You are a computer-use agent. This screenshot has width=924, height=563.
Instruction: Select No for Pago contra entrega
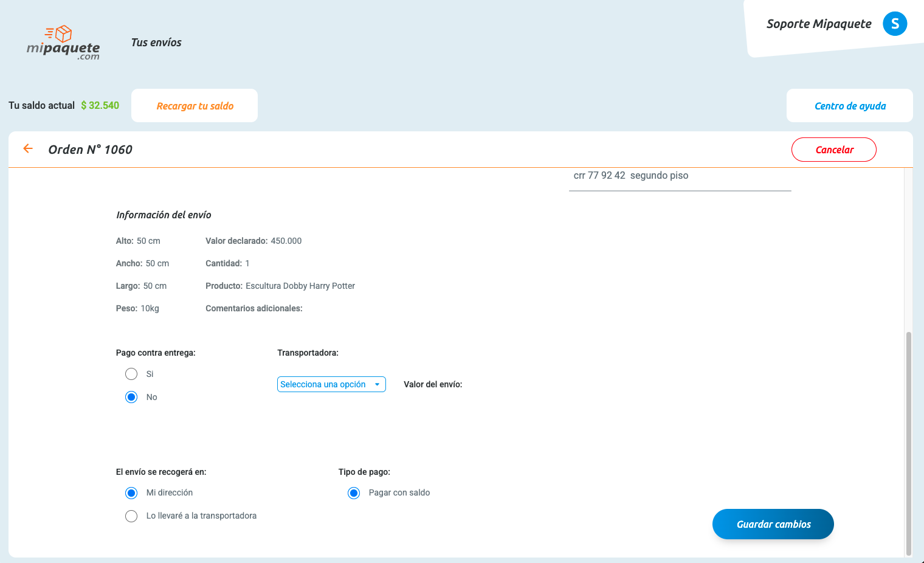[131, 397]
